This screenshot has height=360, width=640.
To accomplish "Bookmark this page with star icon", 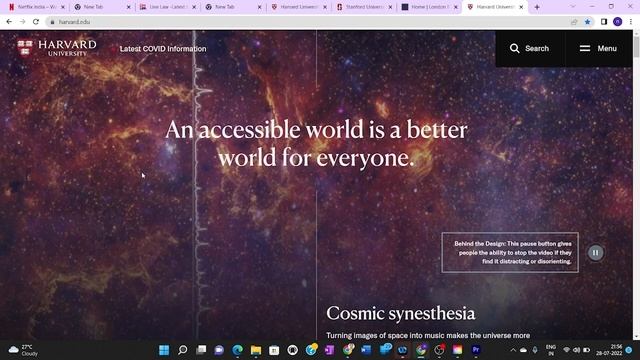I will click(x=587, y=22).
